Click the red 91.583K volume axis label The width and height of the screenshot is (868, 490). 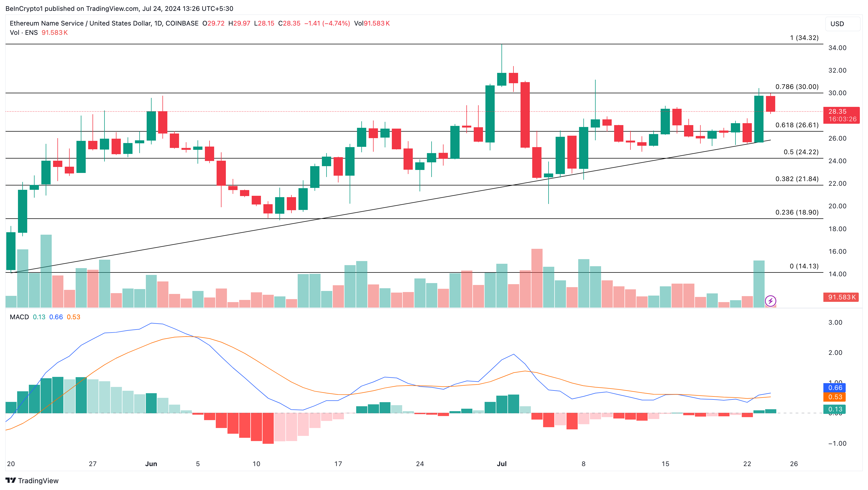point(841,297)
